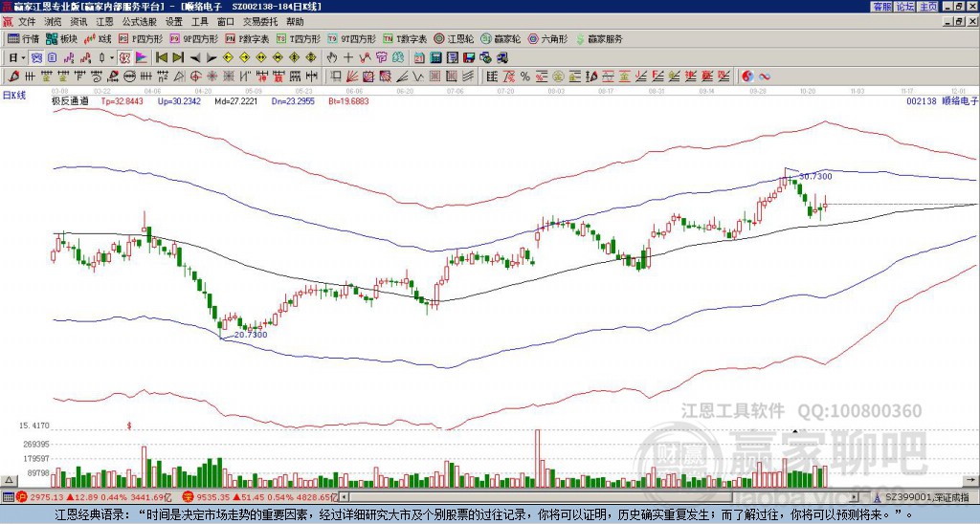Screen dimensions: 980x524
Task: Select the crosshair cursor tool
Action: point(348,58)
